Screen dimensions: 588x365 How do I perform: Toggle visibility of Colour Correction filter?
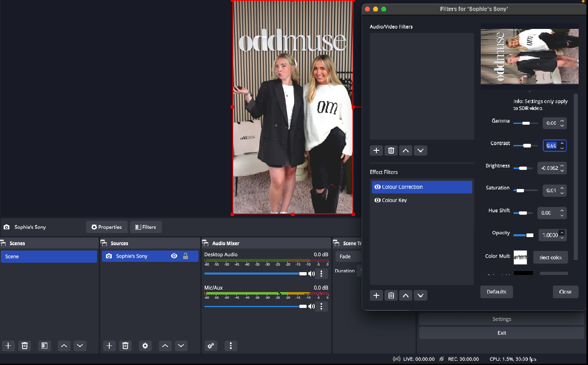tap(378, 187)
